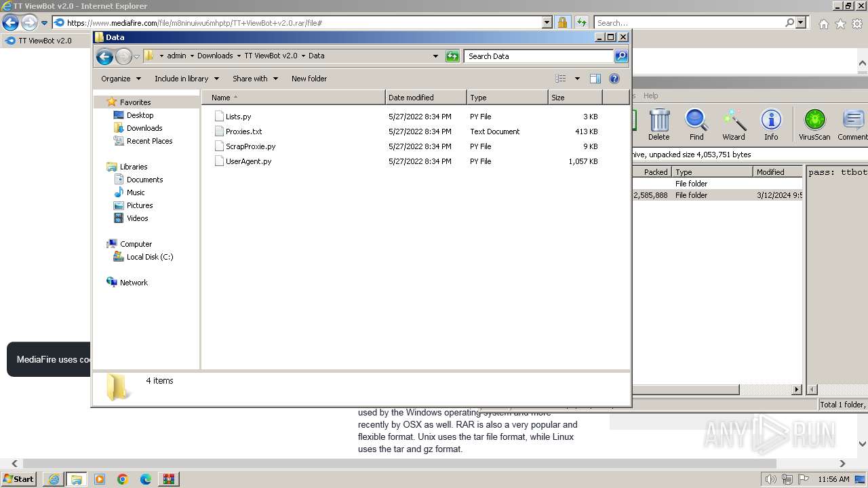The image size is (868, 488).
Task: Click the search magnifier in Search Data box
Action: coord(620,56)
